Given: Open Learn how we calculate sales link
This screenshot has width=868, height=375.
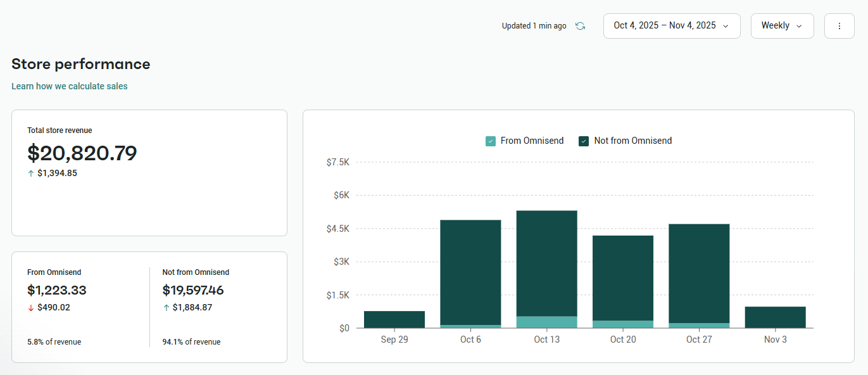Looking at the screenshot, I should point(70,86).
